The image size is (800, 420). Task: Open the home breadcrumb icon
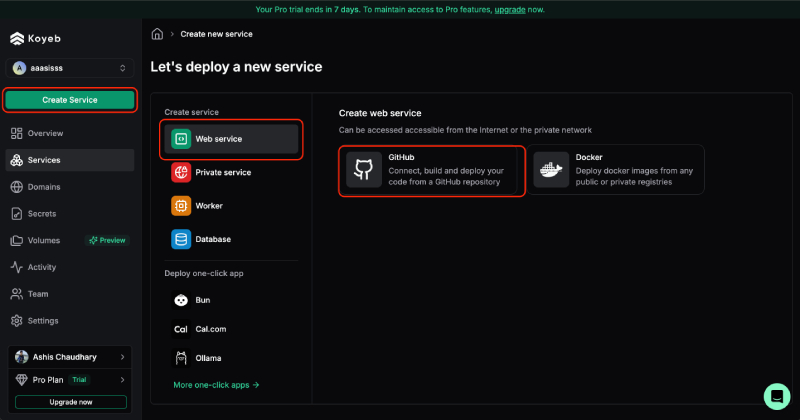click(x=157, y=34)
